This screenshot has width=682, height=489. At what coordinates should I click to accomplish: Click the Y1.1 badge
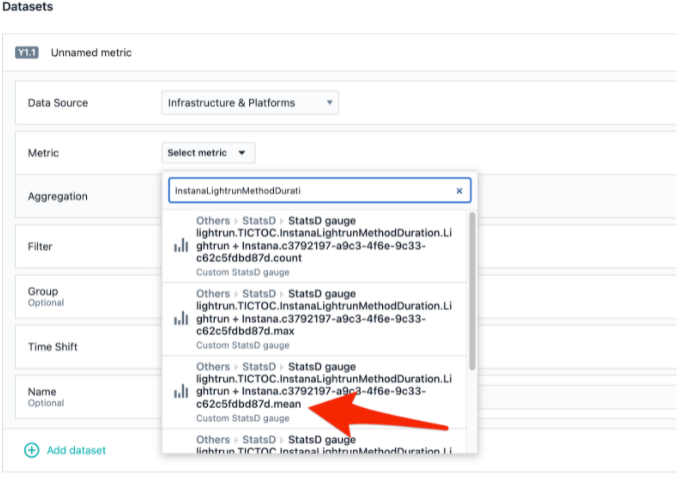point(27,52)
